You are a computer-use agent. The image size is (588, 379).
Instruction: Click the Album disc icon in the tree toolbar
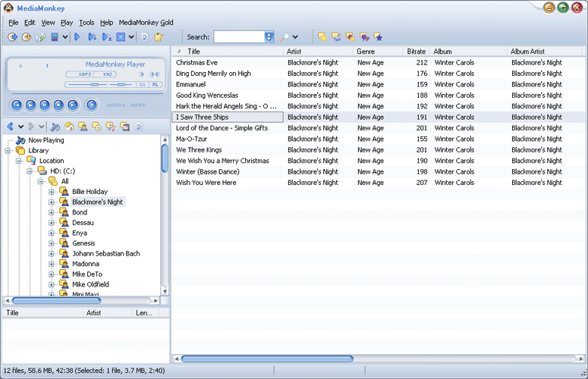point(97,127)
